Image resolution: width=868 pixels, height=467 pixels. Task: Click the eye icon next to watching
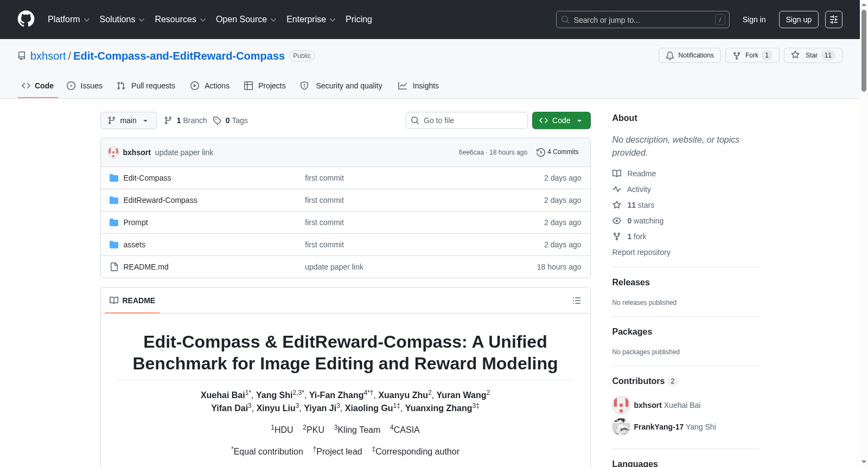pyautogui.click(x=617, y=221)
